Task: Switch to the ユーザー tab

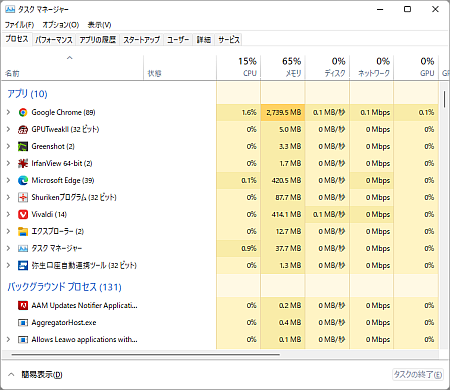Action: [x=178, y=40]
